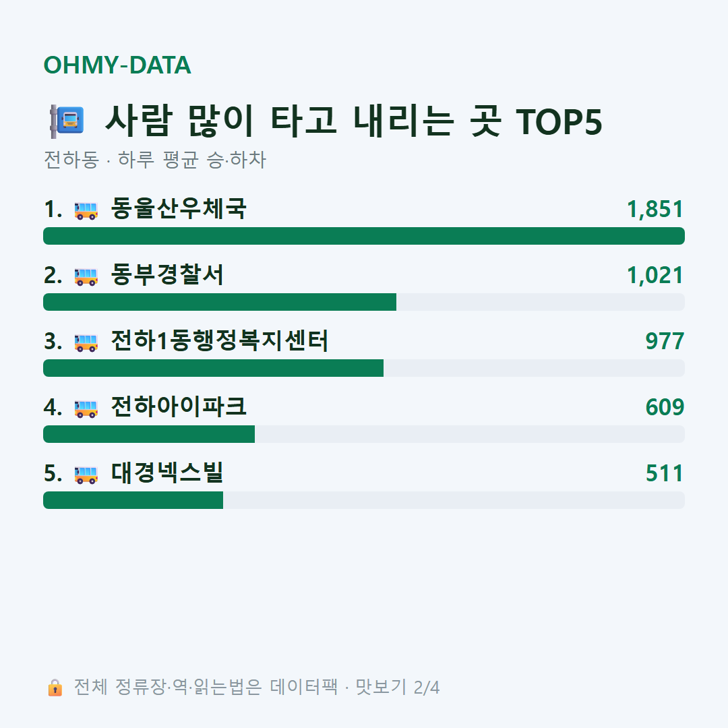Click the 511 ridership number
The width and height of the screenshot is (728, 728).
tap(665, 474)
